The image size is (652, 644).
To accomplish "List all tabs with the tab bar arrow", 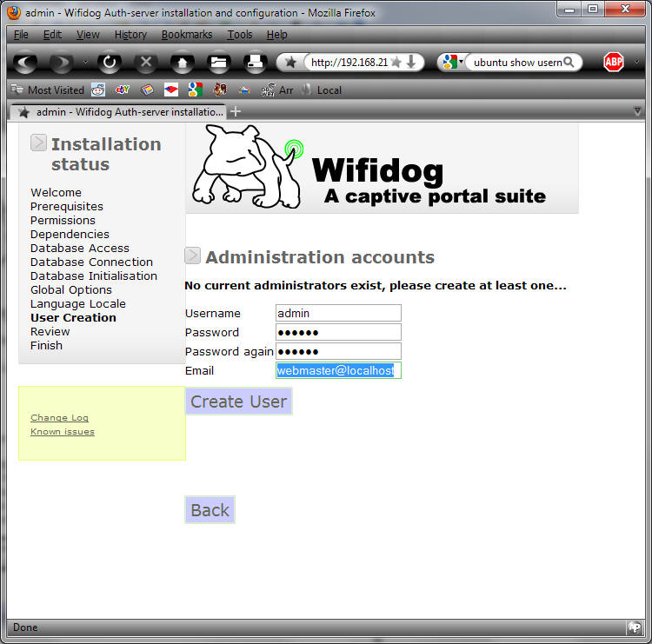I will coord(637,111).
